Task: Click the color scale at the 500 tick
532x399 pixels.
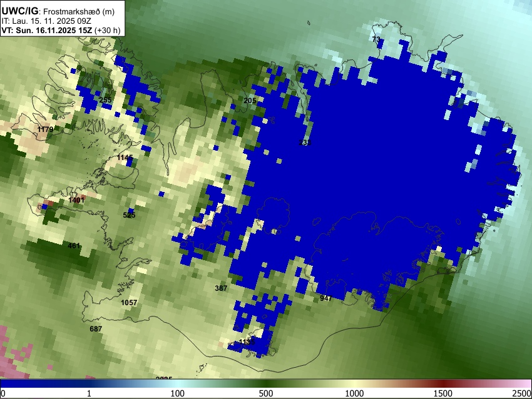Action: 265,383
